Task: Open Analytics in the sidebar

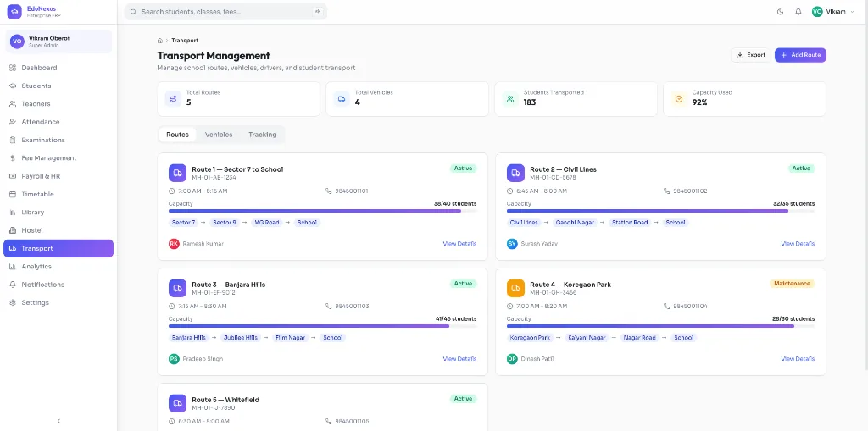Action: tap(58, 267)
